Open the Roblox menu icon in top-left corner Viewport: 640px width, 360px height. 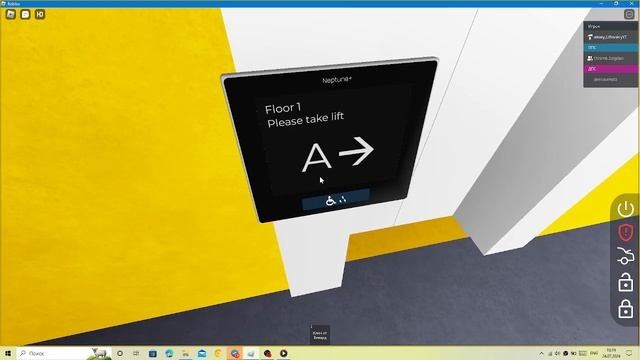11,15
